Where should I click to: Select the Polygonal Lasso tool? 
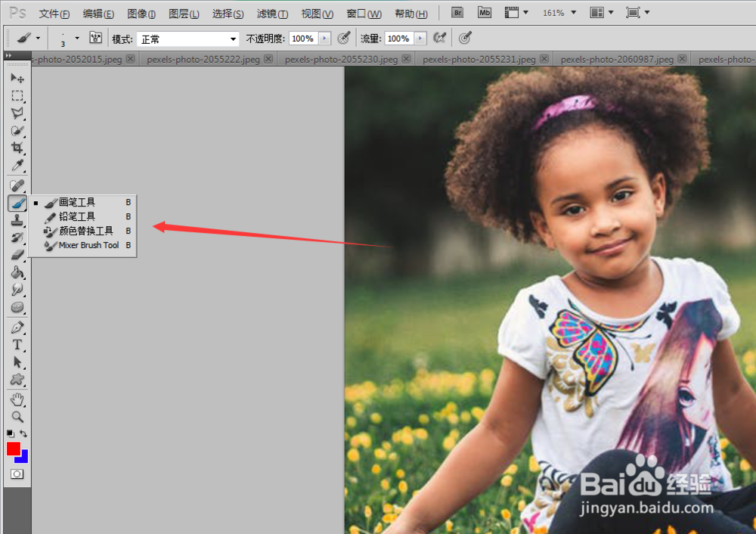click(17, 113)
